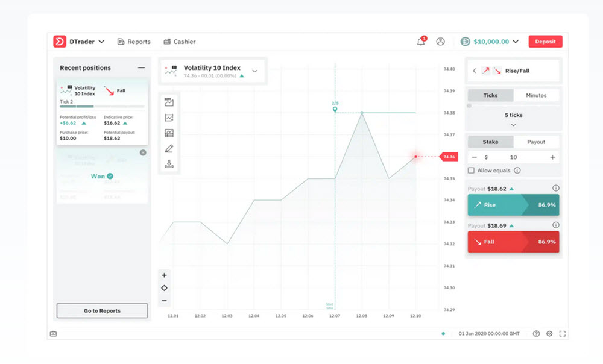The width and height of the screenshot is (603, 364).
Task: Switch to the Payout tab
Action: [536, 142]
